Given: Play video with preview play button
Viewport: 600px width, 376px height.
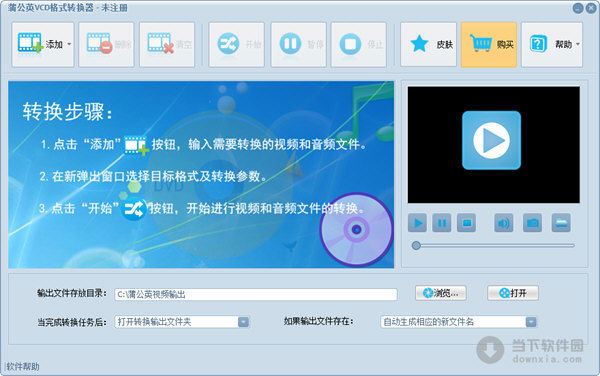Looking at the screenshot, I should [417, 223].
